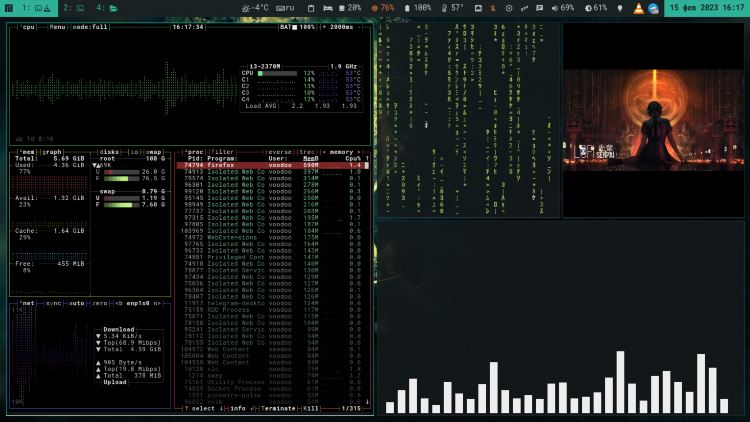Image resolution: width=750 pixels, height=422 pixels.
Task: Open the btop Menu button
Action: (x=57, y=27)
